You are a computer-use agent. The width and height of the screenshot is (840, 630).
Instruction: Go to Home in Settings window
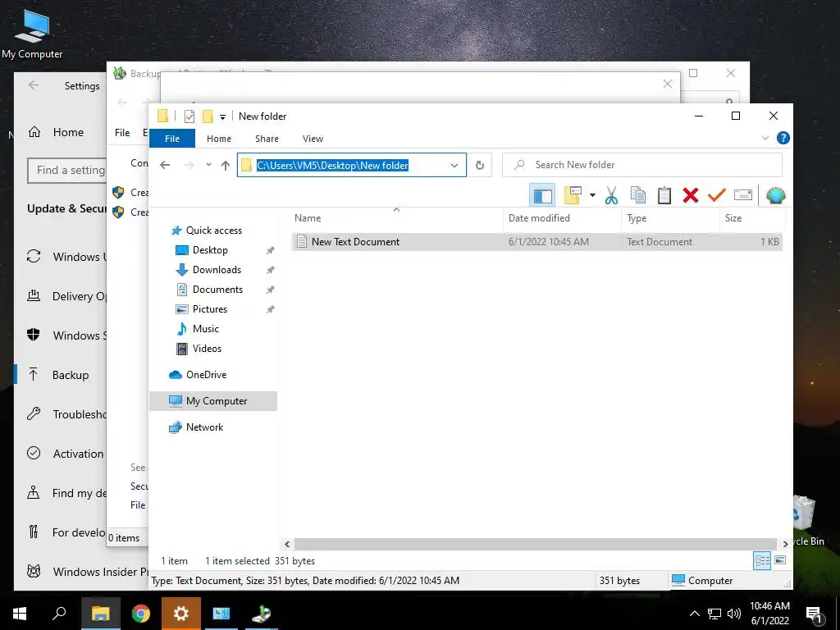[57, 132]
